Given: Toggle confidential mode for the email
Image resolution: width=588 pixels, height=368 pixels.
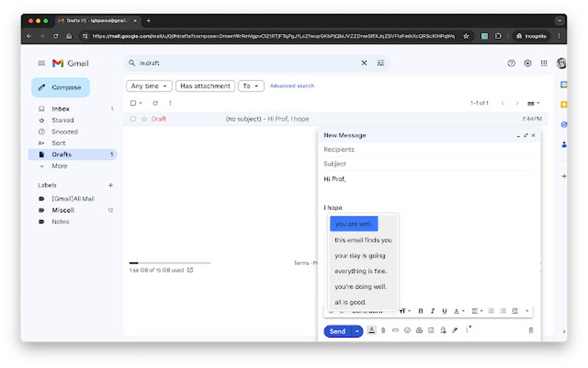Looking at the screenshot, I should (x=443, y=331).
